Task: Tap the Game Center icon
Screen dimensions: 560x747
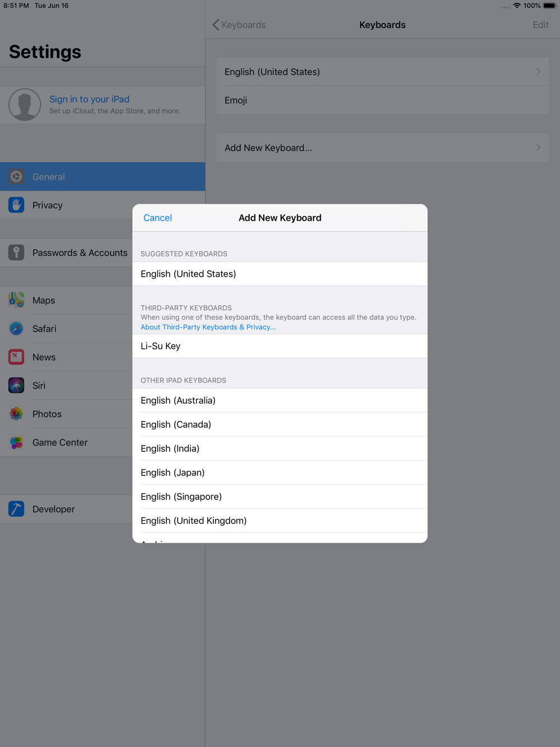Action: pos(16,442)
